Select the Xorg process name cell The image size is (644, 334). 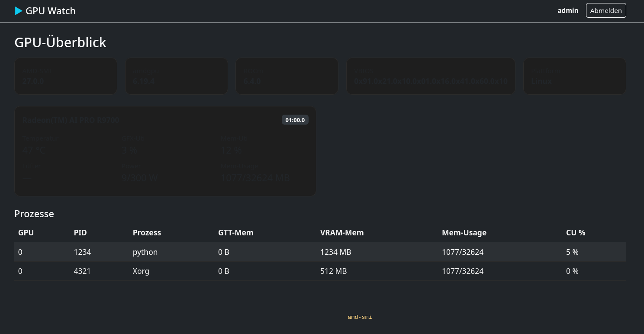(141, 271)
